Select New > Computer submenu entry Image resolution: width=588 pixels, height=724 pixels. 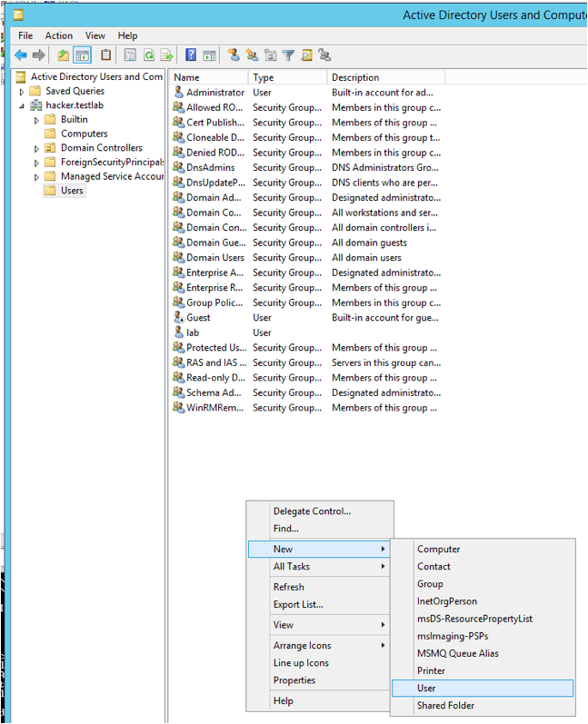point(483,549)
